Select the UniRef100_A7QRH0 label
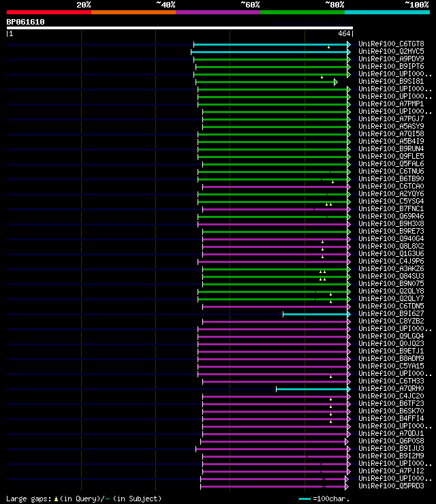 [x=391, y=389]
